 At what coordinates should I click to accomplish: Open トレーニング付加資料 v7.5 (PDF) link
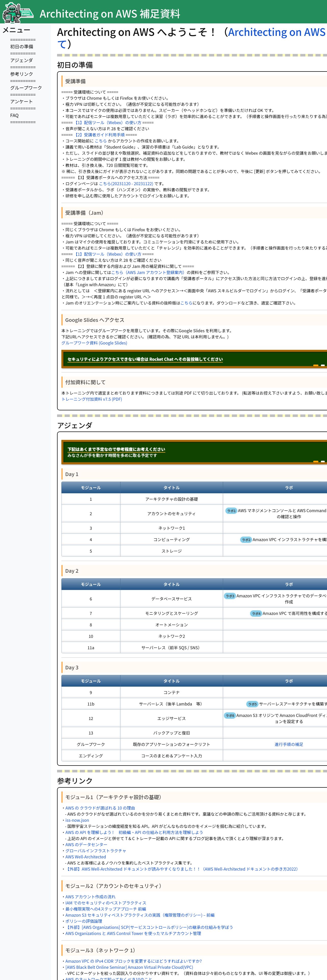coord(92,399)
